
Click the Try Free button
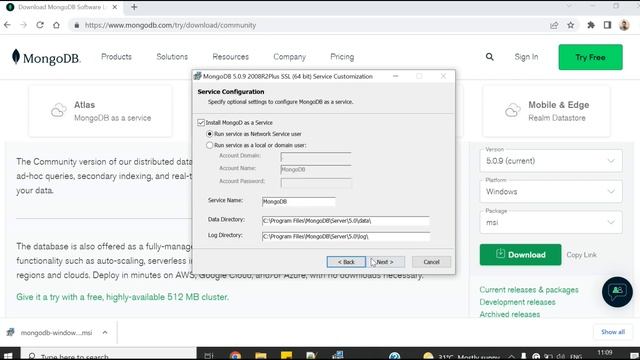(x=591, y=57)
